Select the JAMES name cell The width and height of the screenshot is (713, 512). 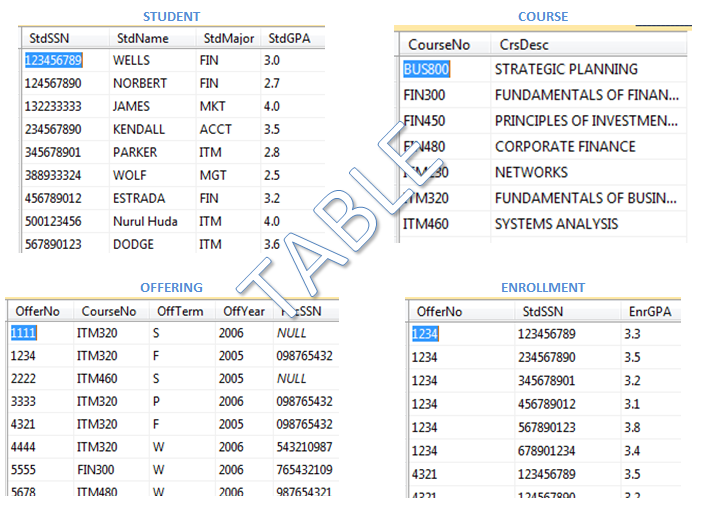(131, 106)
